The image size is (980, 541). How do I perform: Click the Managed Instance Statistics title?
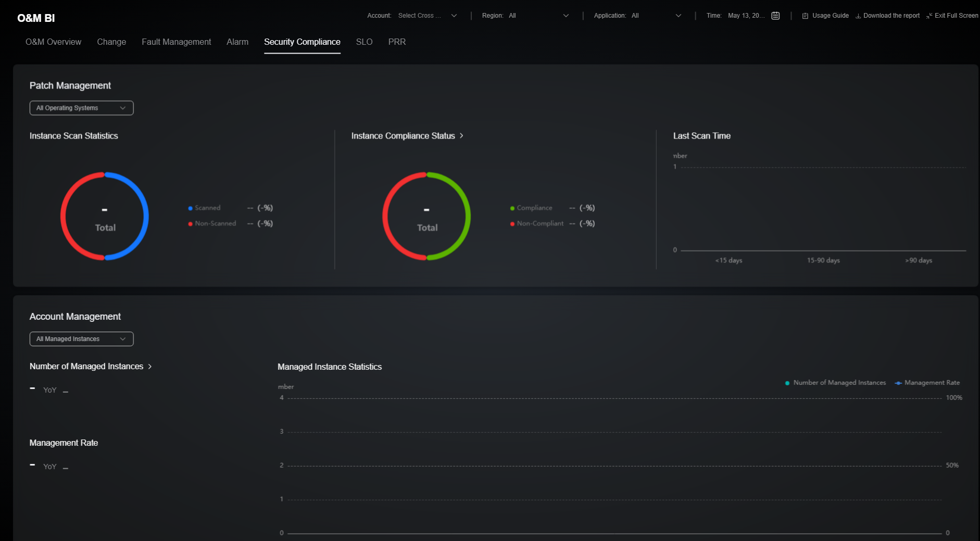pos(330,367)
